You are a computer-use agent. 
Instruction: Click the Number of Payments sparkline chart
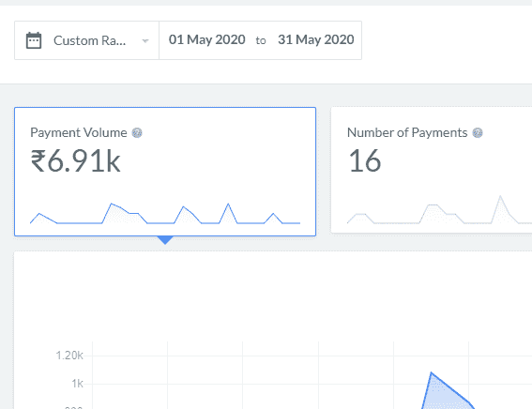coord(439,209)
